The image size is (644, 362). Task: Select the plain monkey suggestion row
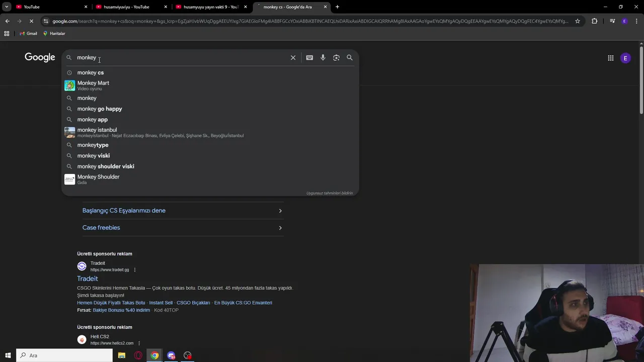(x=210, y=98)
